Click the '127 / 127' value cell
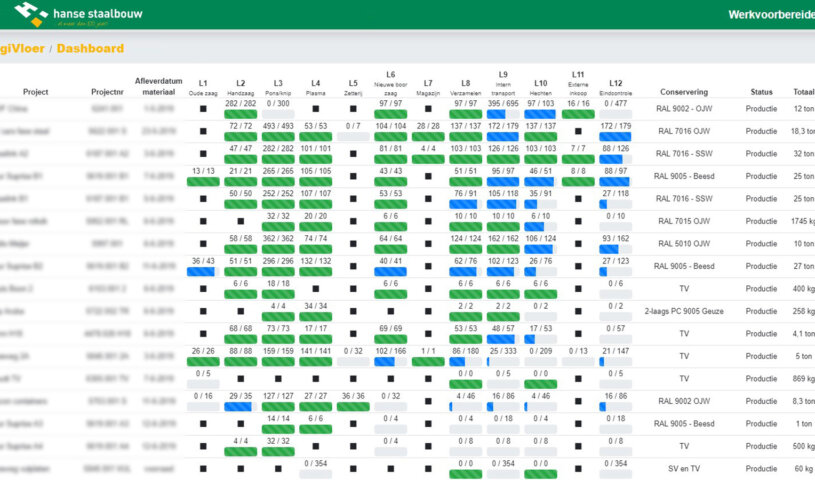This screenshot has height=480, width=815. 278,396
